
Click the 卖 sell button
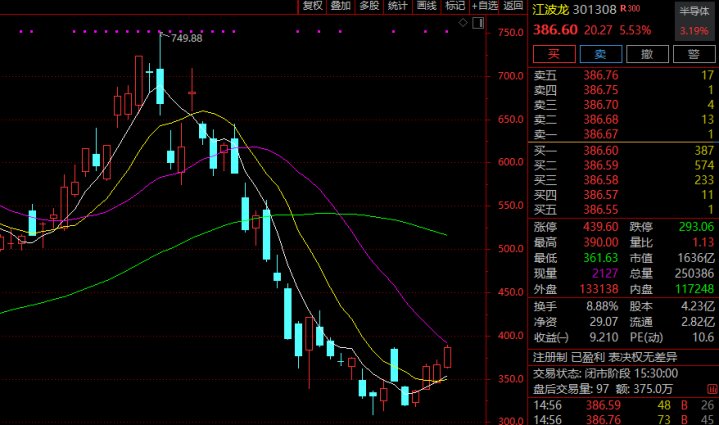coord(601,54)
